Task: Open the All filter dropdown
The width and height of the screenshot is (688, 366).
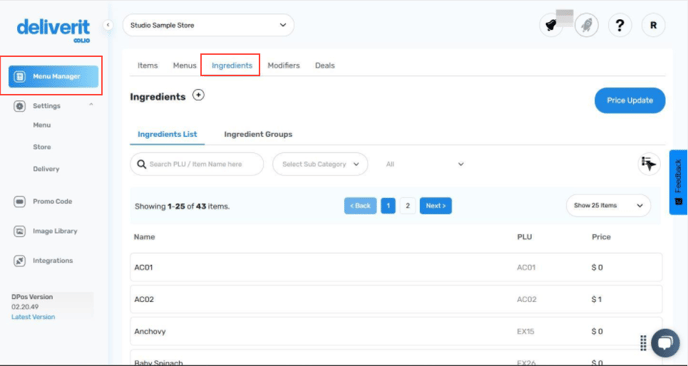Action: coord(424,164)
